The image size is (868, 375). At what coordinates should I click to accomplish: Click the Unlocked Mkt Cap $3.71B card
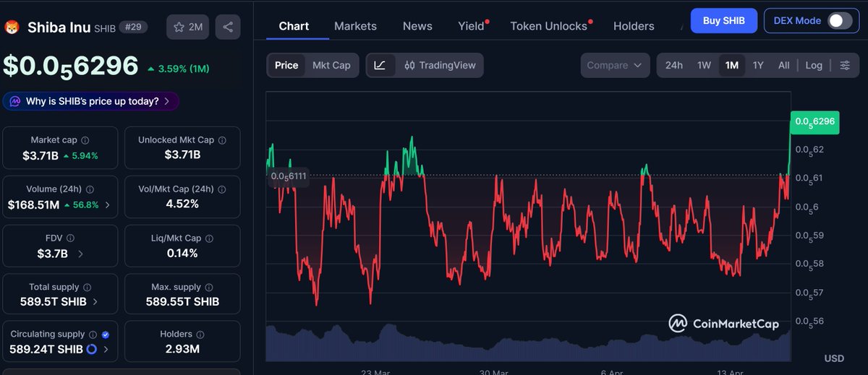pos(182,147)
